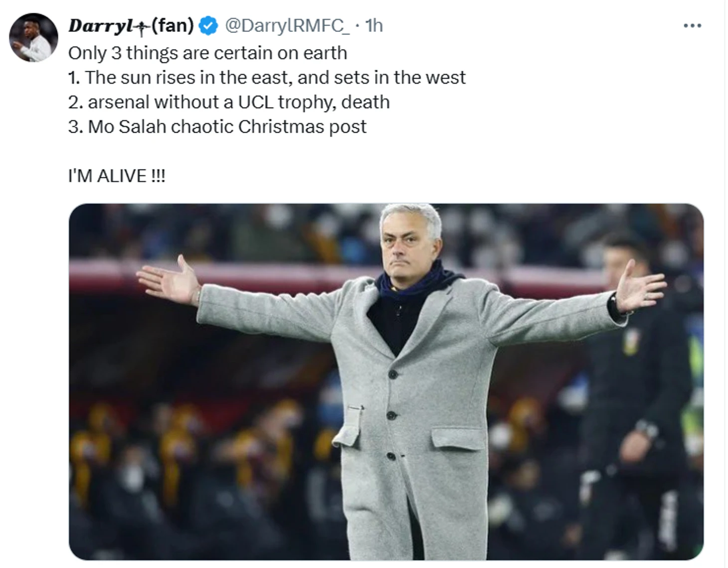
Task: Open the three-dot more options menu
Action: 692,25
